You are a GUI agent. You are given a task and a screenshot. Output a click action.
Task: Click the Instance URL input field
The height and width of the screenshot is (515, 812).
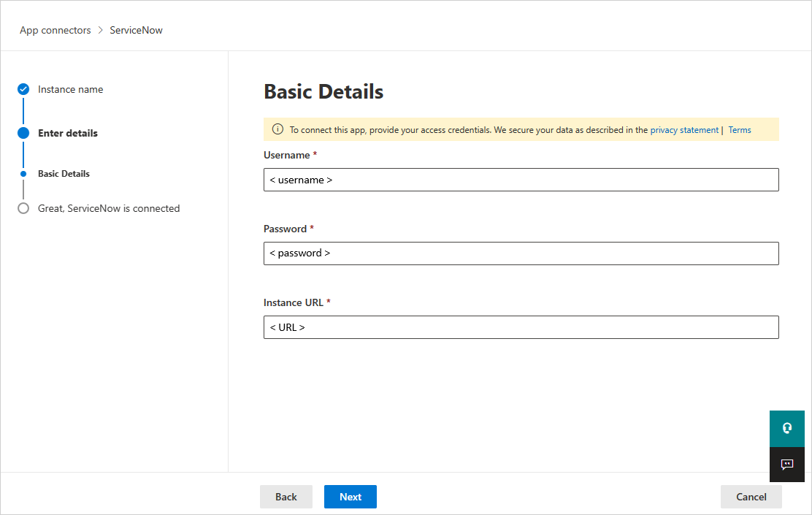point(521,327)
